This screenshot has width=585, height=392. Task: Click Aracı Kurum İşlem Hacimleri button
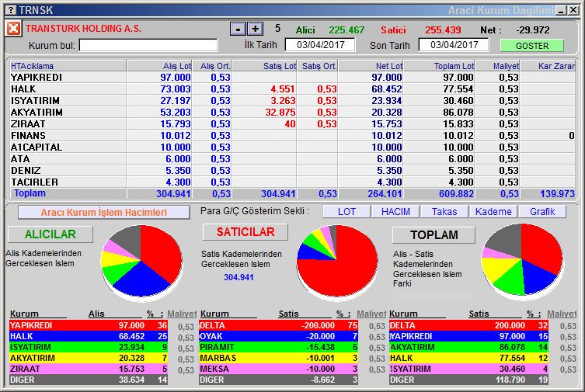[104, 213]
